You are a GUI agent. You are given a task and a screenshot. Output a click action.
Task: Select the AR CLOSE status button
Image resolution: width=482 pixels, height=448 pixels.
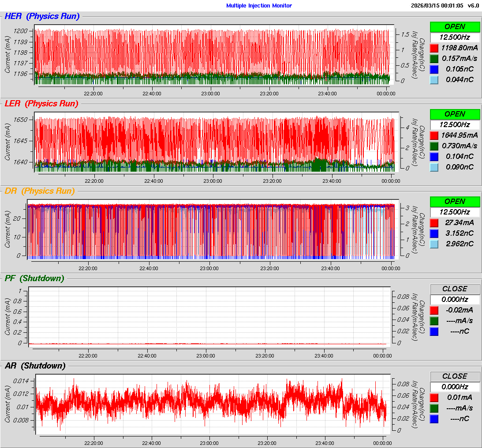[455, 376]
